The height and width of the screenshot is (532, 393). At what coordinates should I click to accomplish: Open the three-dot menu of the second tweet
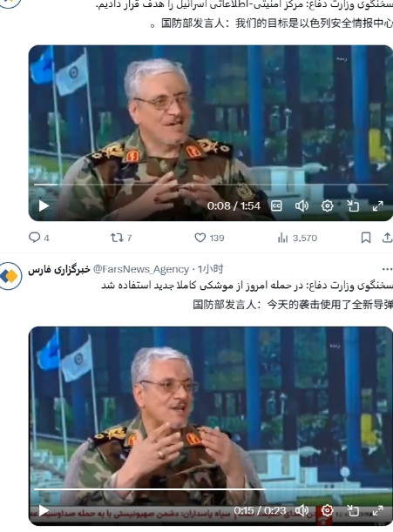tap(387, 269)
